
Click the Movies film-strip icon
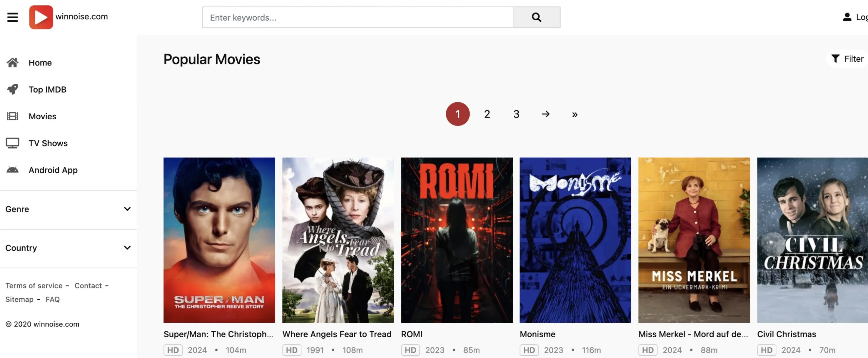[13, 116]
